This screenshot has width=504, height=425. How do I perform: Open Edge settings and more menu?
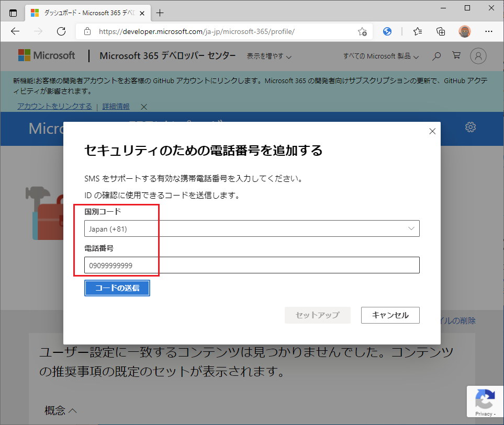tap(489, 31)
